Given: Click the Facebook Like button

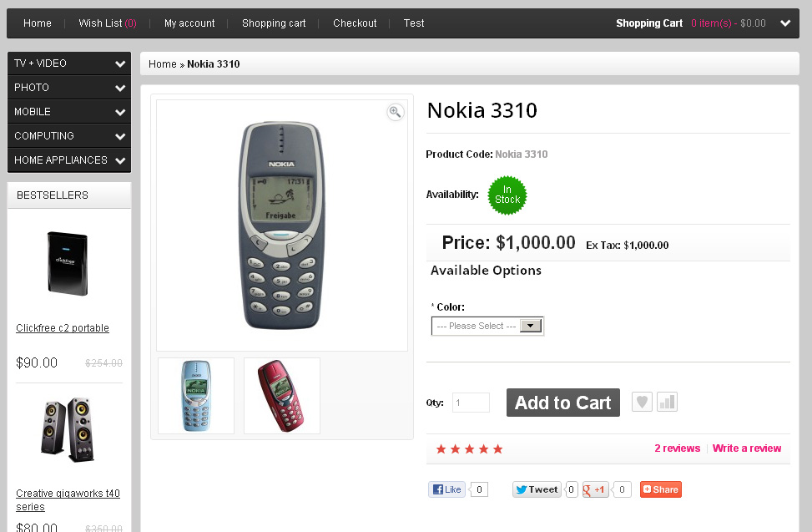Looking at the screenshot, I should pyautogui.click(x=446, y=489).
